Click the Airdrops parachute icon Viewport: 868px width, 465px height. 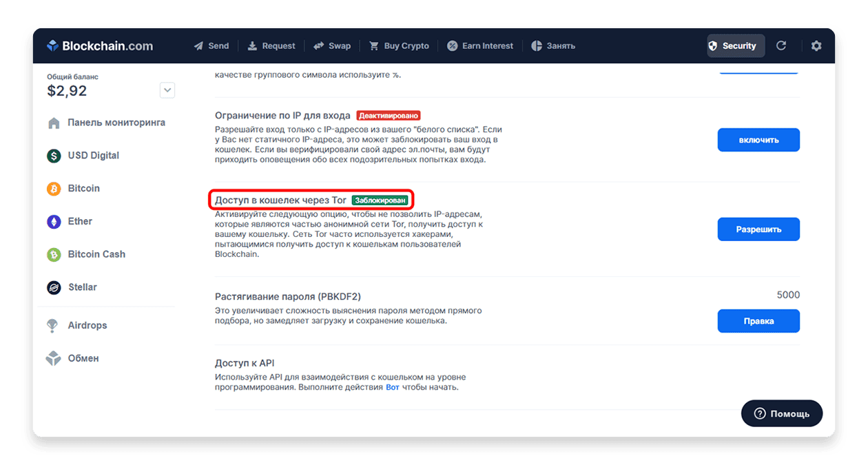click(x=52, y=326)
